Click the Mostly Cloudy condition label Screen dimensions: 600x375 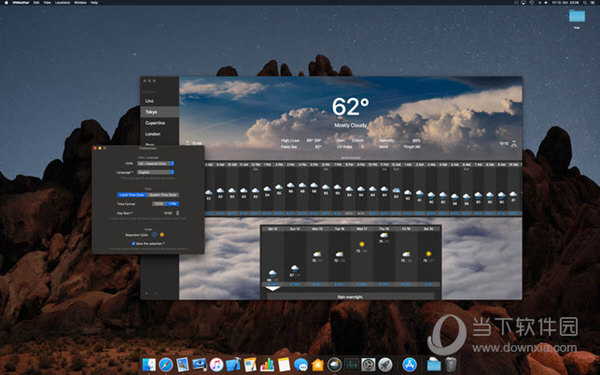click(x=351, y=125)
